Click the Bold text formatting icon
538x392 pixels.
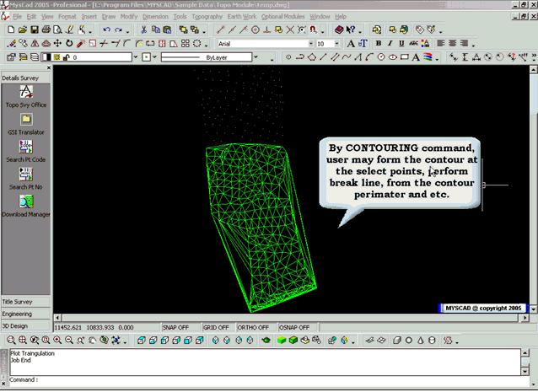pyautogui.click(x=378, y=43)
